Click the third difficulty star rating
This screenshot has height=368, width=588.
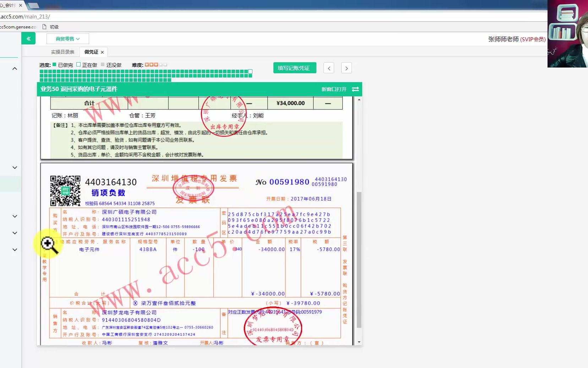(x=155, y=64)
